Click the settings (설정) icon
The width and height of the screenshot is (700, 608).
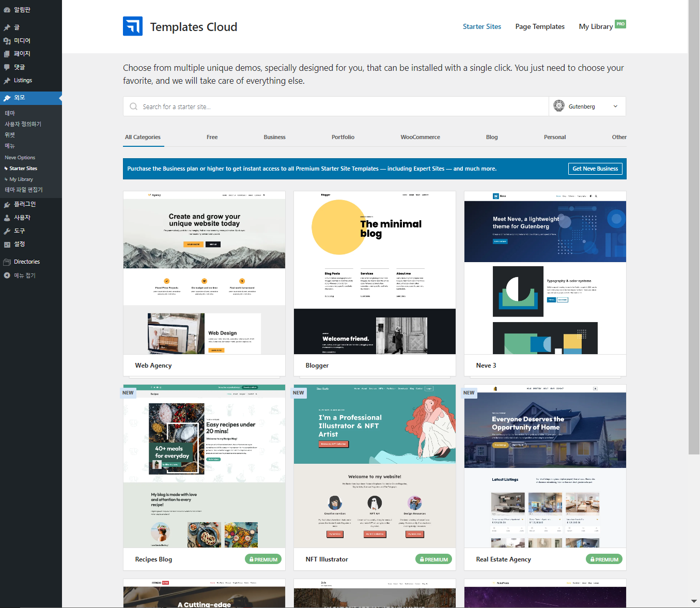coord(7,244)
